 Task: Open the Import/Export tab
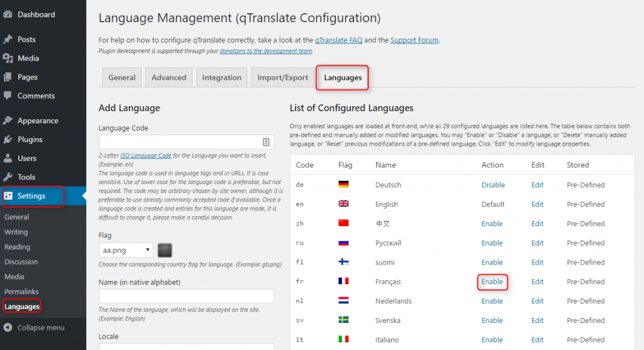pyautogui.click(x=282, y=77)
